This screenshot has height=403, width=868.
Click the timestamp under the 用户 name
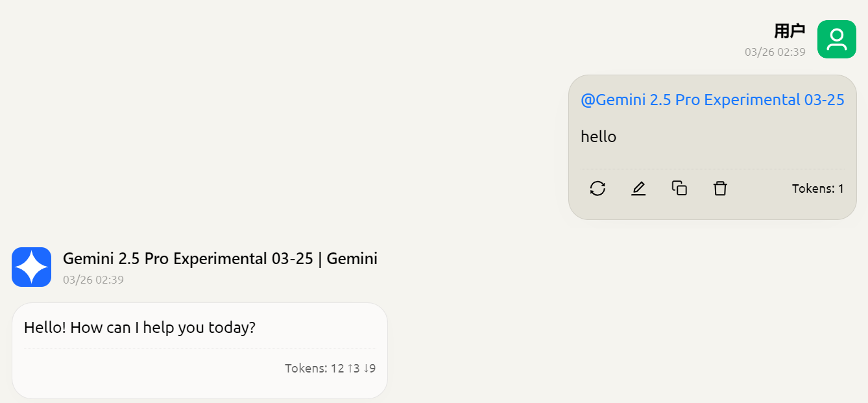[775, 52]
